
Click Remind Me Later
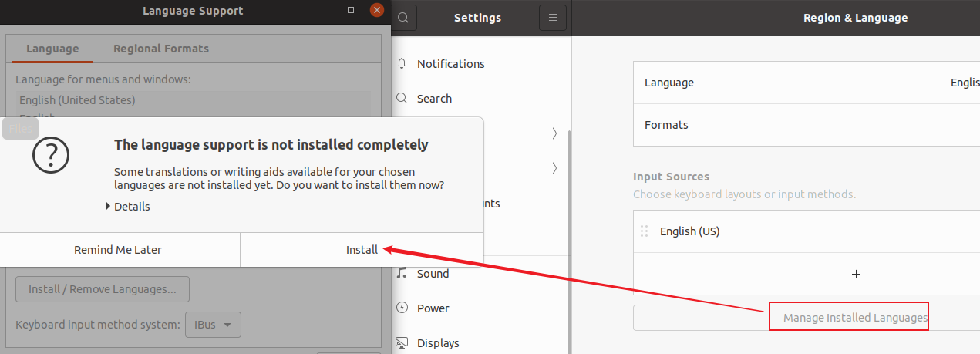pos(118,250)
